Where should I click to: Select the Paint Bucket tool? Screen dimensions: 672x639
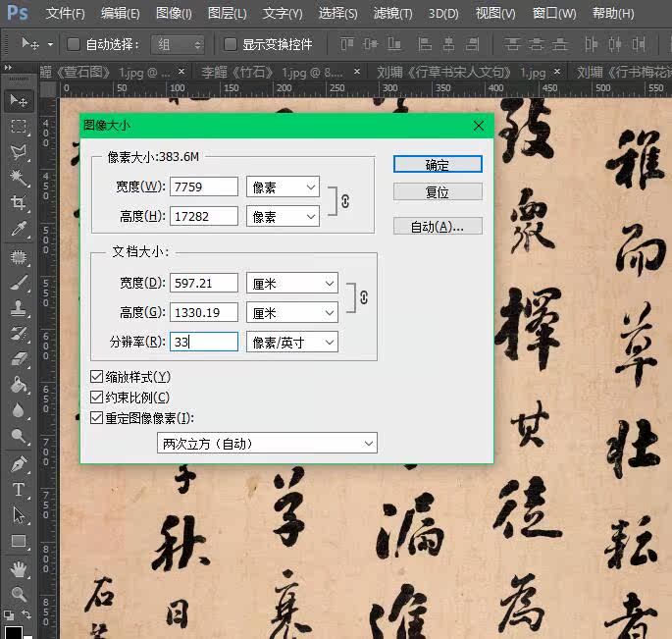[x=18, y=385]
